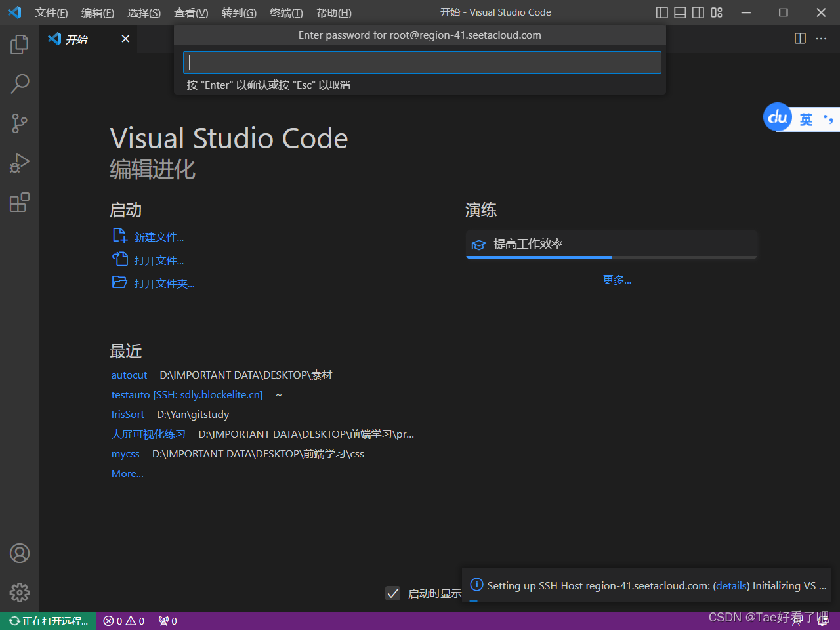Open the Manage gear settings icon
840x630 pixels.
20,593
